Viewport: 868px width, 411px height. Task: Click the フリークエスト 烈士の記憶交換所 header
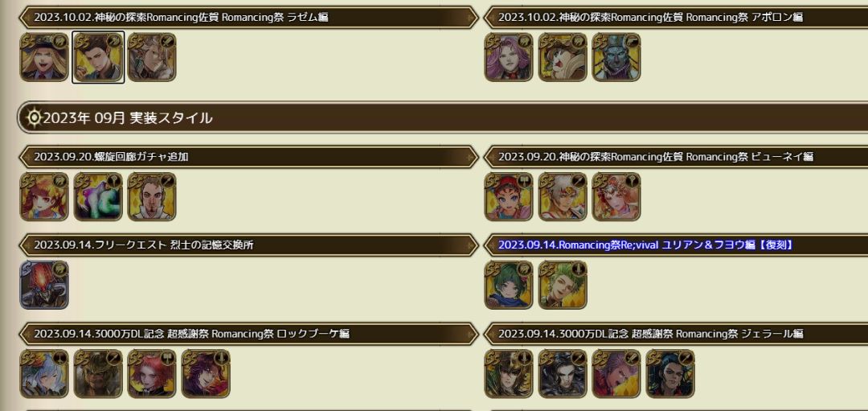[x=248, y=245]
